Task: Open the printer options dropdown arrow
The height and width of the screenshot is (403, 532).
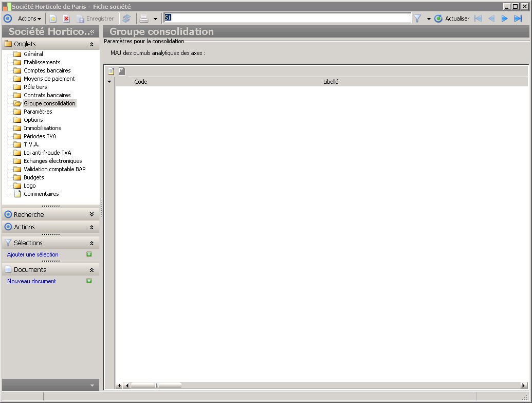Action: point(155,19)
